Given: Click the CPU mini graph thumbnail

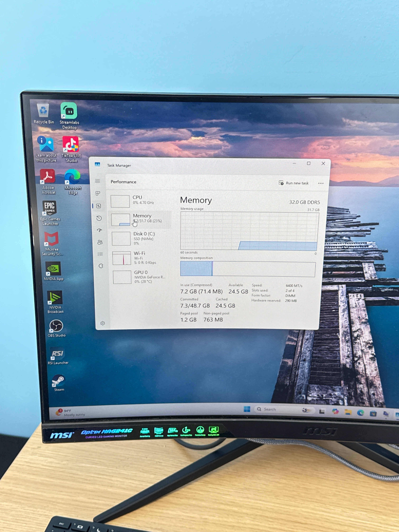Looking at the screenshot, I should [x=120, y=201].
